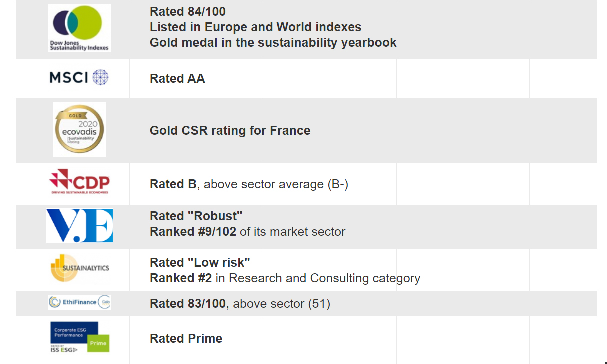Select the 'Rated "Robust"' line
Screen dimensions: 607x364
tap(196, 216)
